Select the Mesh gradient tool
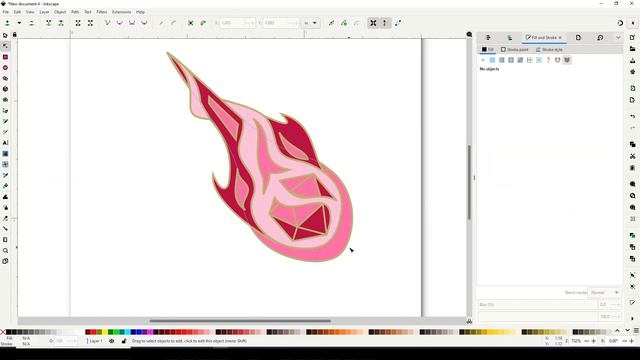This screenshot has width=640, height=360. click(x=5, y=164)
